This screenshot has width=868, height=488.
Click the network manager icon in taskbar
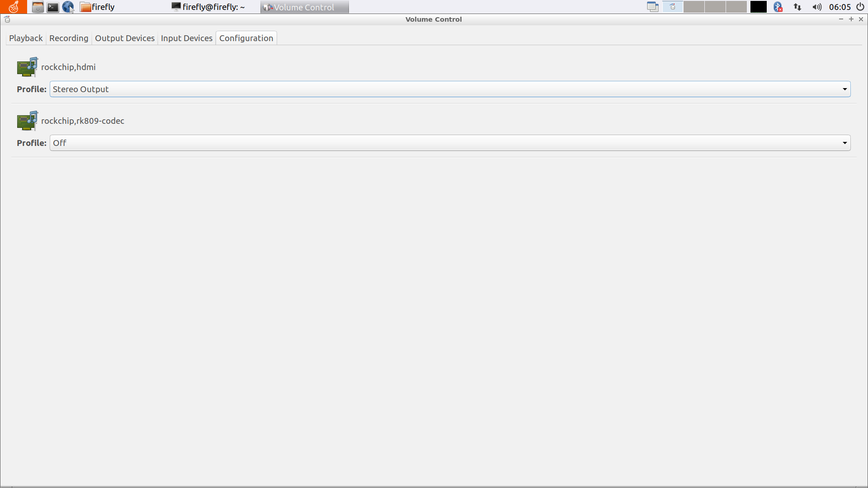click(x=798, y=7)
